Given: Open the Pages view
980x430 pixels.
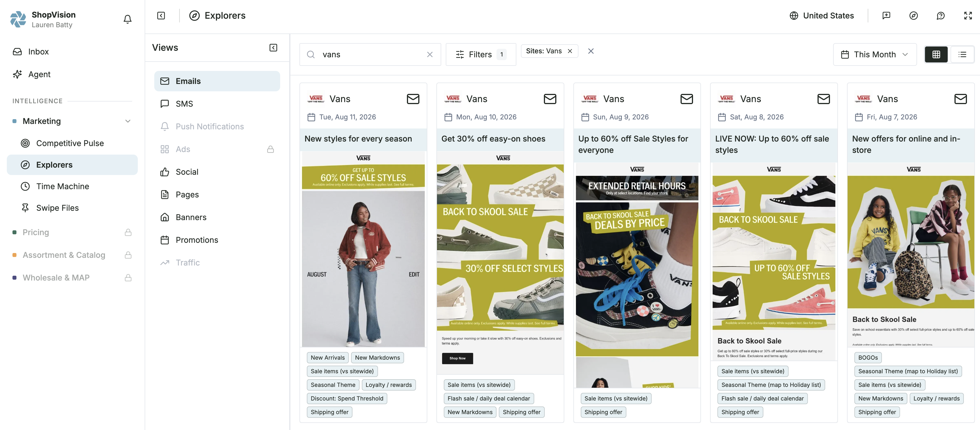Looking at the screenshot, I should click(217, 195).
